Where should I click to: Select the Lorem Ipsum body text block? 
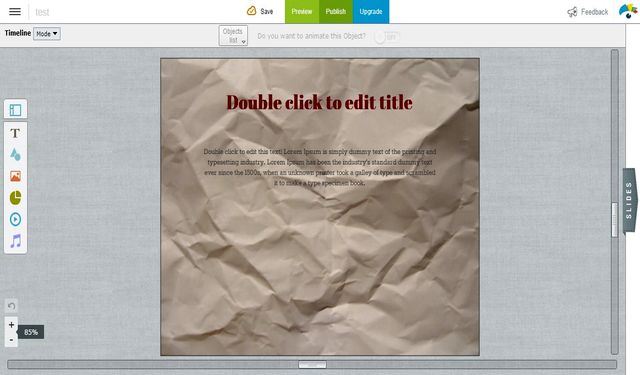coord(320,167)
